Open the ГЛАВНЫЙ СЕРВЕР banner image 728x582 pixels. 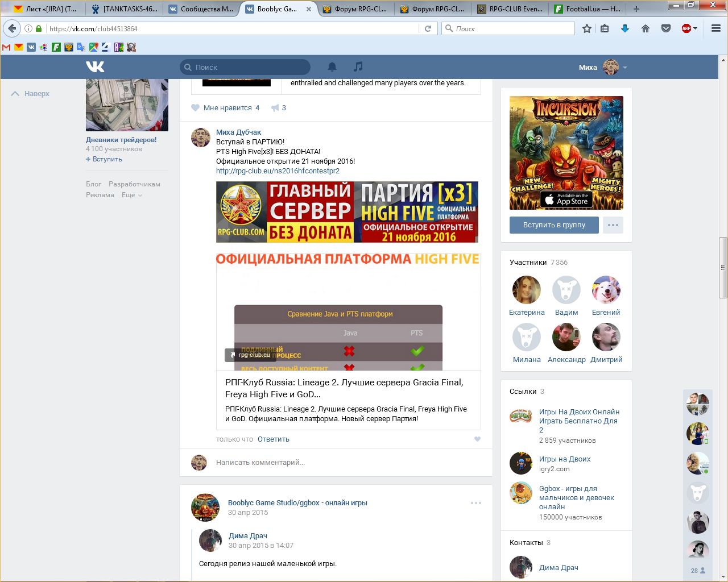tap(347, 212)
